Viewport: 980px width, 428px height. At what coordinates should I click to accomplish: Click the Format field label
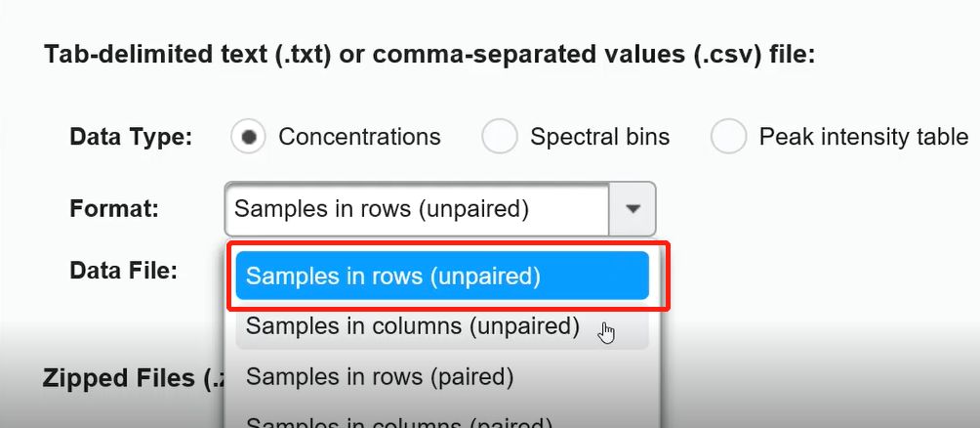(114, 208)
